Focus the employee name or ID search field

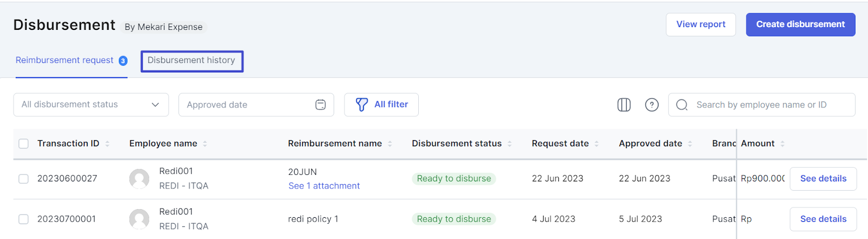tap(762, 105)
